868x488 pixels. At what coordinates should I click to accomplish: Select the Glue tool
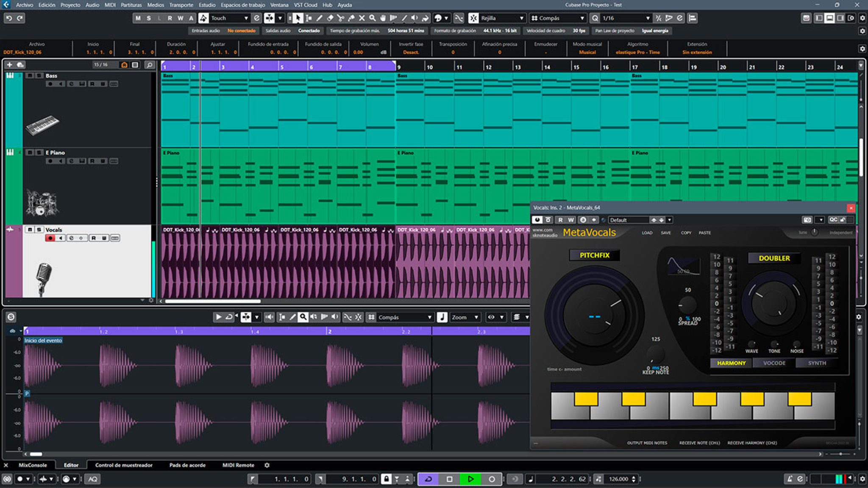[351, 18]
